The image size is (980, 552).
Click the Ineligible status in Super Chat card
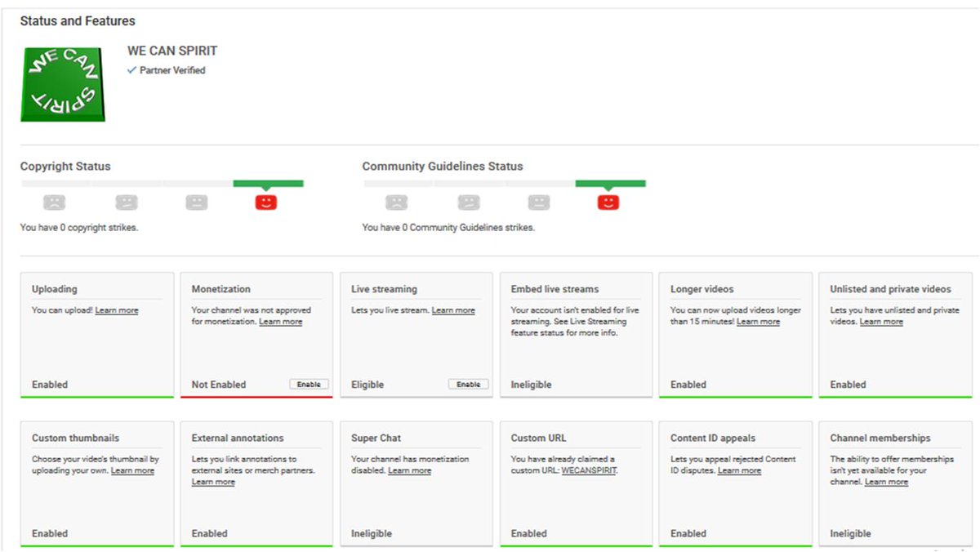click(x=372, y=533)
